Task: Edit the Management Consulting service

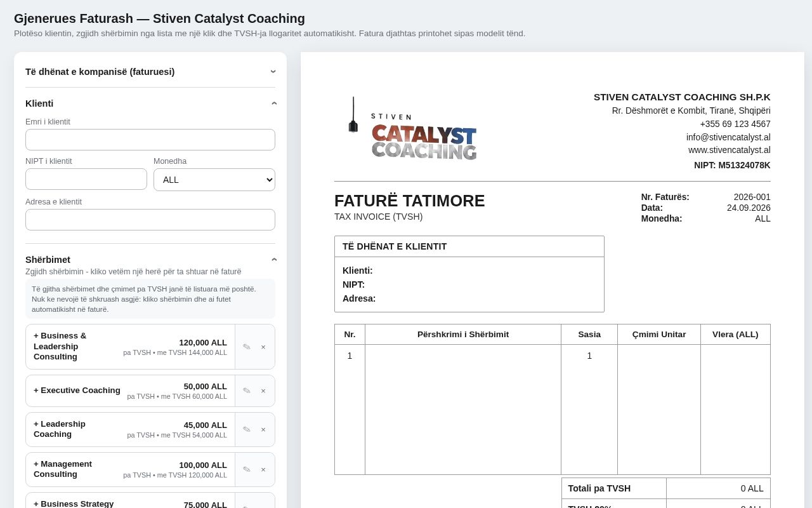Action: pos(247,469)
